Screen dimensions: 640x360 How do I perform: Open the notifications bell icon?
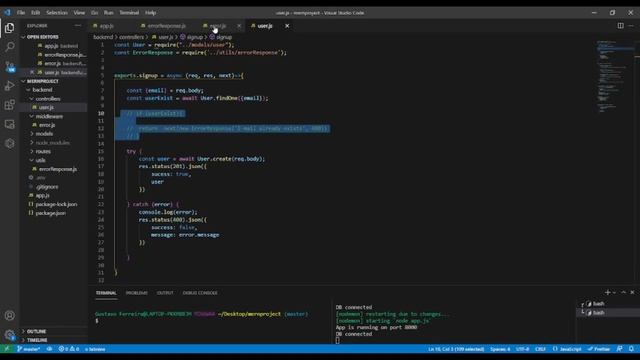click(631, 349)
